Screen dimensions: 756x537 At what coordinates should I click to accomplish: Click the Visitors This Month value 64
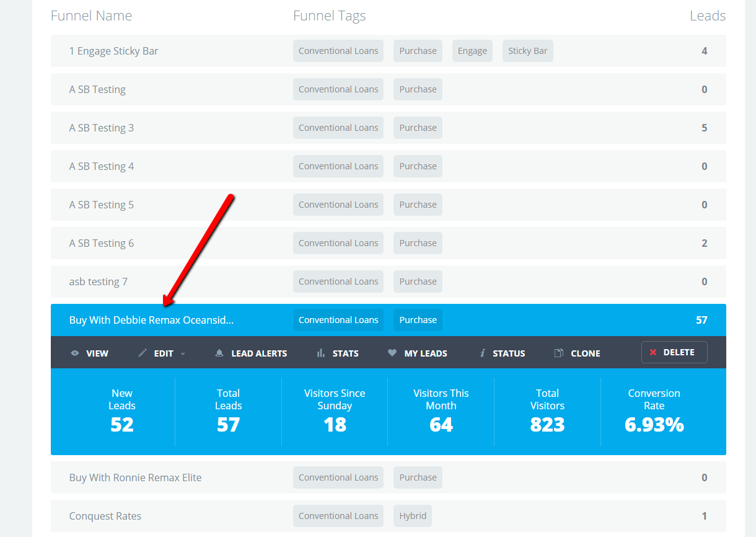click(x=441, y=425)
